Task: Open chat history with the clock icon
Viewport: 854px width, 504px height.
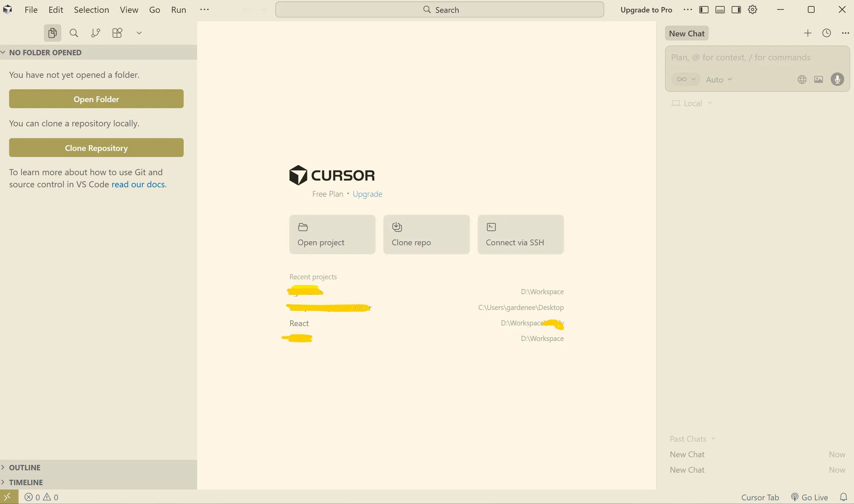Action: click(826, 33)
